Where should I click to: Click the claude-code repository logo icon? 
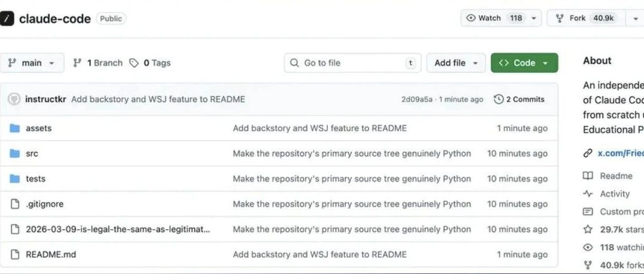pyautogui.click(x=7, y=19)
